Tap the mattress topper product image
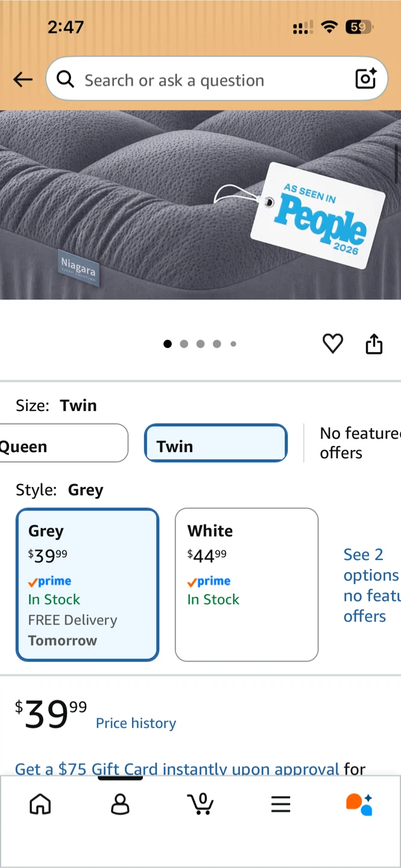Screen dimensions: 401x868 coord(200,205)
